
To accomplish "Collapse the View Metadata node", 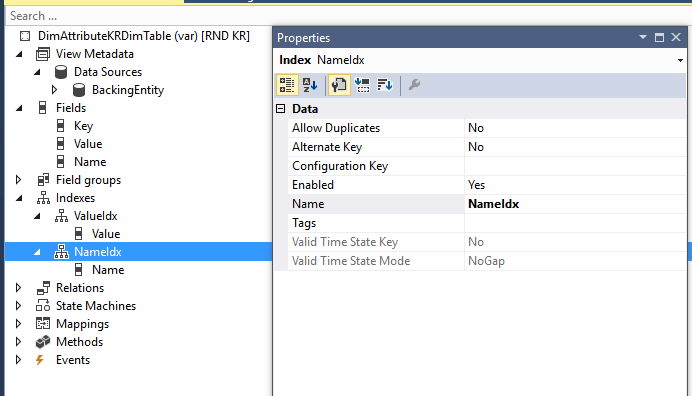I will [x=19, y=54].
